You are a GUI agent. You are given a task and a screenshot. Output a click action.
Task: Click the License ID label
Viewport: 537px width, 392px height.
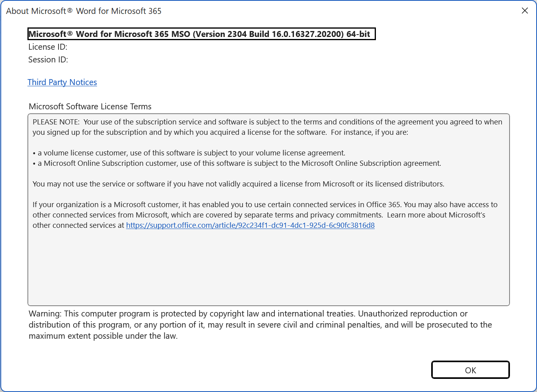coord(48,47)
